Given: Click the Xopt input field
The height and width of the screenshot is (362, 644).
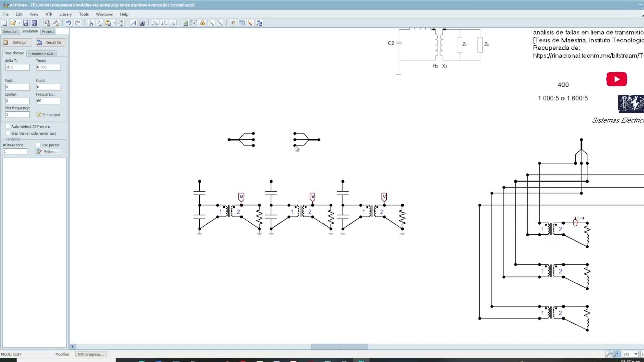Looking at the screenshot, I should (17, 87).
